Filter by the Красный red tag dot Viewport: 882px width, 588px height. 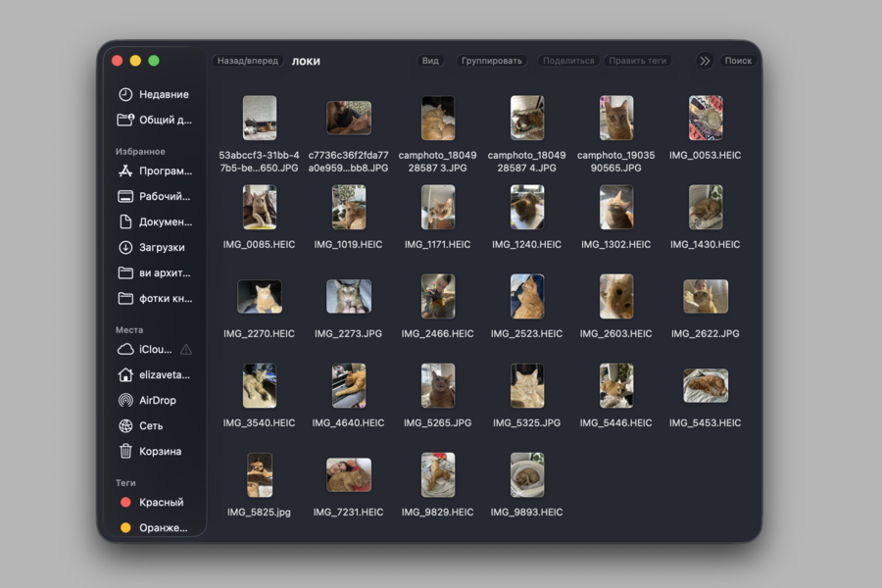point(125,503)
